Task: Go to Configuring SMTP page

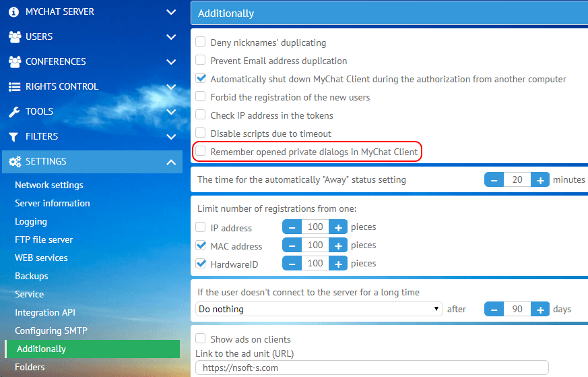Action: coord(51,330)
